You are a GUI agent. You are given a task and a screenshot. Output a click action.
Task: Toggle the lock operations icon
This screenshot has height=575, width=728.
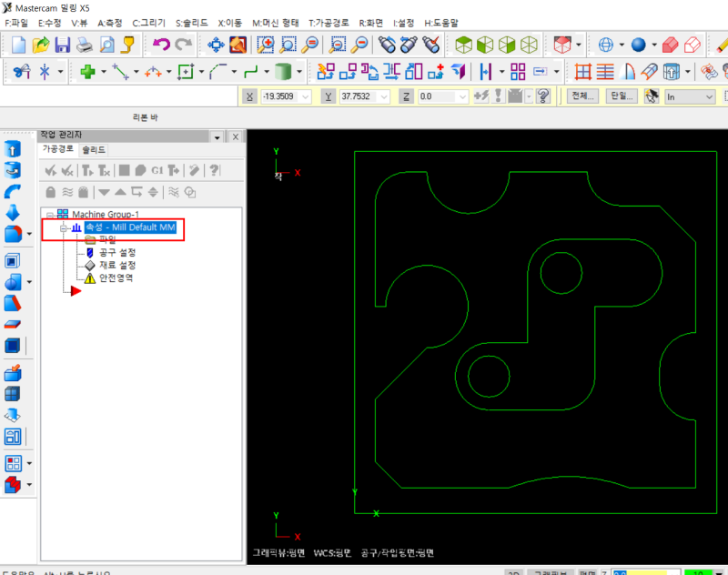[51, 192]
